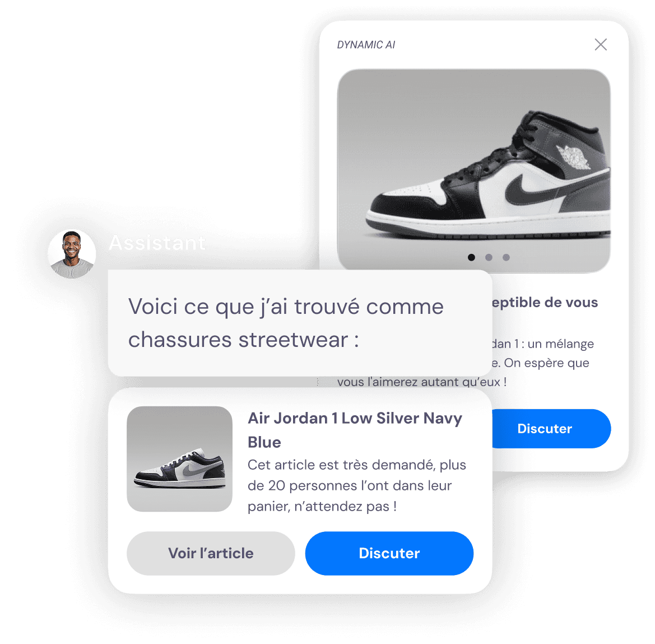Click the 'Cet article est très demandé' description

[357, 485]
